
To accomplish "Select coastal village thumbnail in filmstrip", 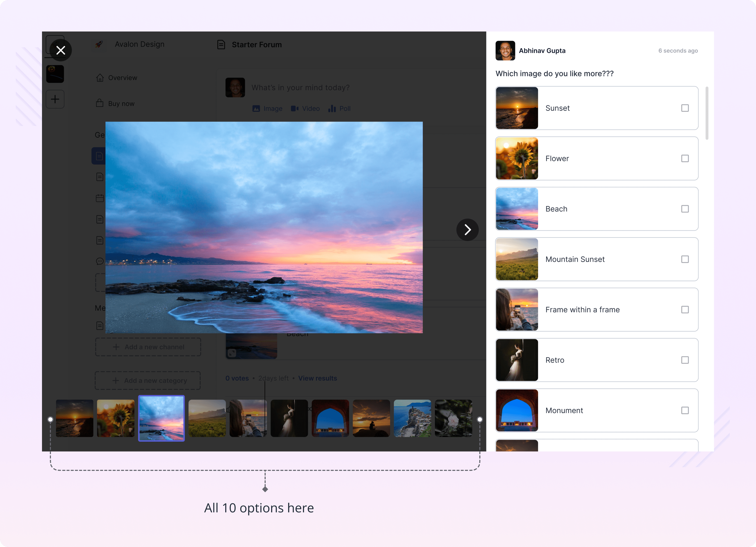I will coord(412,418).
